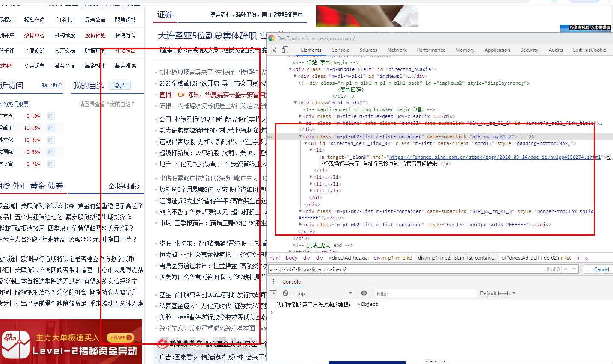Click the console Filter input
Viewport: 613px width, 364px height.
point(425,293)
